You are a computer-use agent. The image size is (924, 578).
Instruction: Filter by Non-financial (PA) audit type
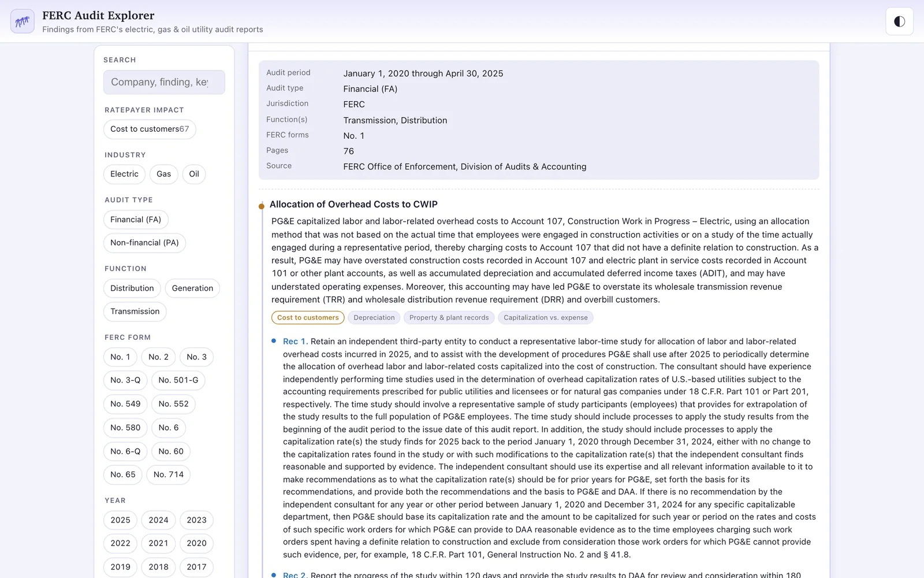[x=144, y=243]
